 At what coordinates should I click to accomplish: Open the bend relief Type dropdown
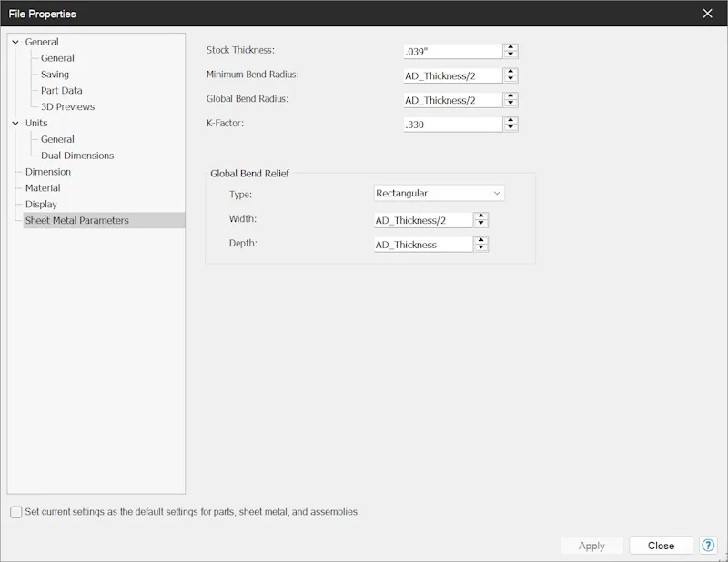pyautogui.click(x=440, y=193)
